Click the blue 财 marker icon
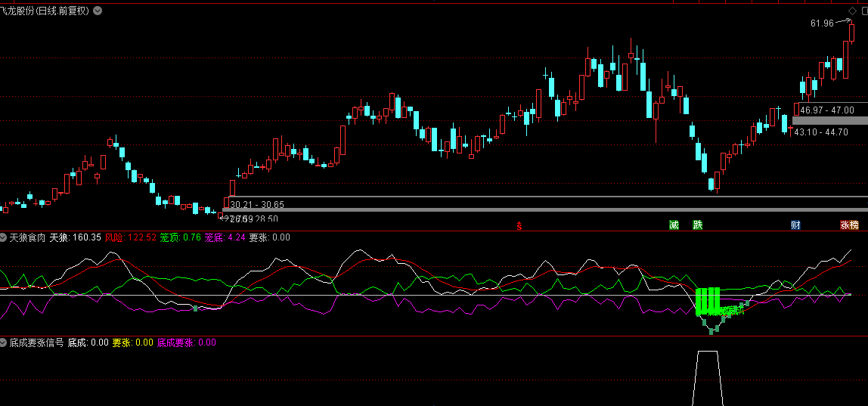 [x=795, y=225]
